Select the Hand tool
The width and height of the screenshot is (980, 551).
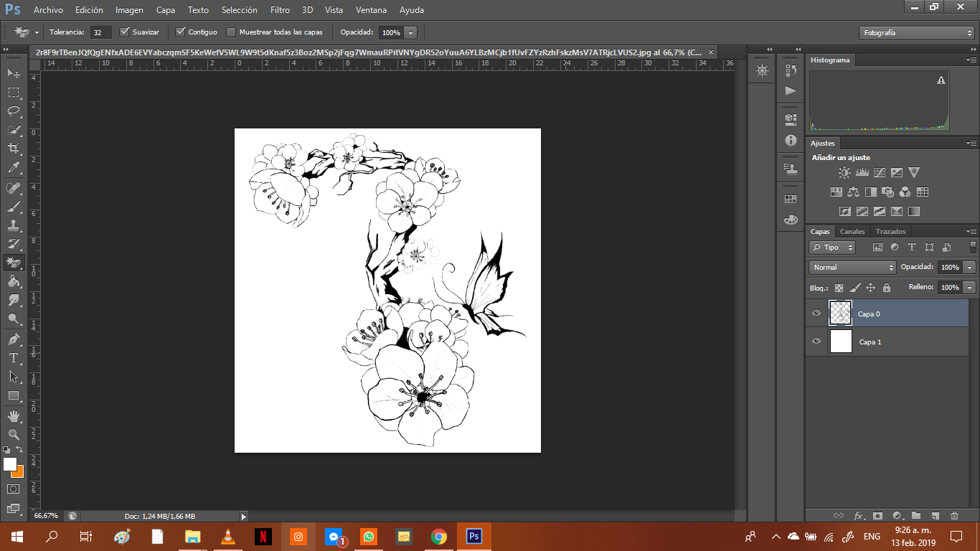pos(14,416)
